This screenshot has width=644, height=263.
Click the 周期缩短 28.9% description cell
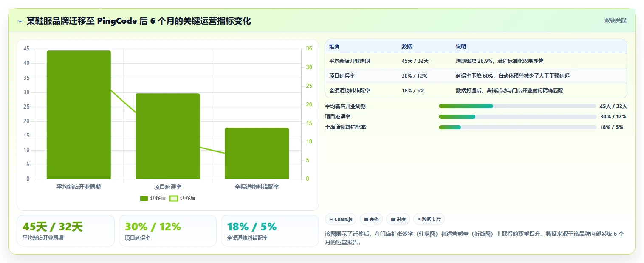(539, 61)
